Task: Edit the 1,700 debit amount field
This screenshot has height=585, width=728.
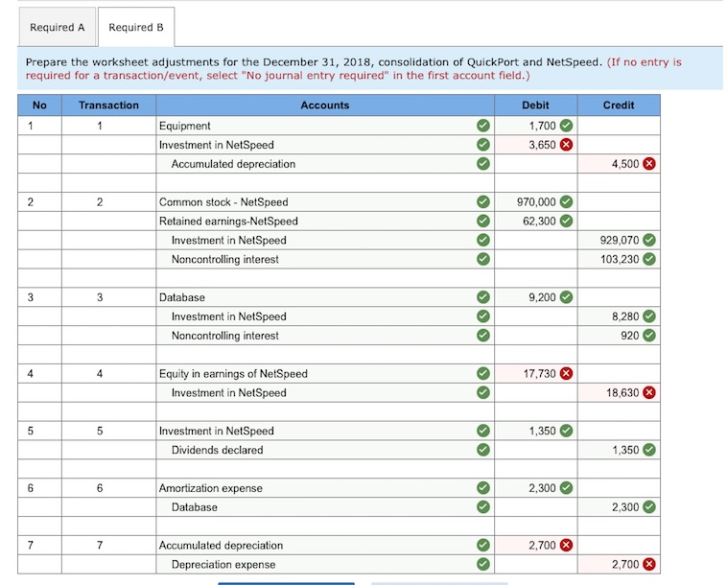Action: pyautogui.click(x=536, y=126)
